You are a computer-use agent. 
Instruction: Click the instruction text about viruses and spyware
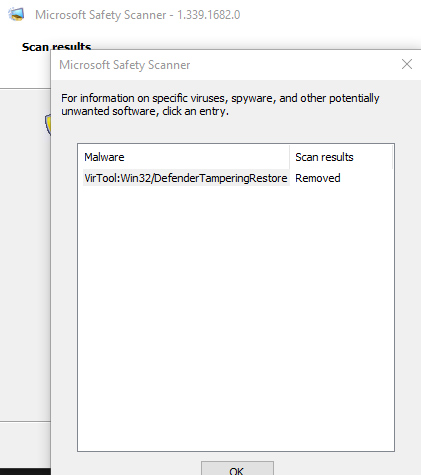(220, 104)
